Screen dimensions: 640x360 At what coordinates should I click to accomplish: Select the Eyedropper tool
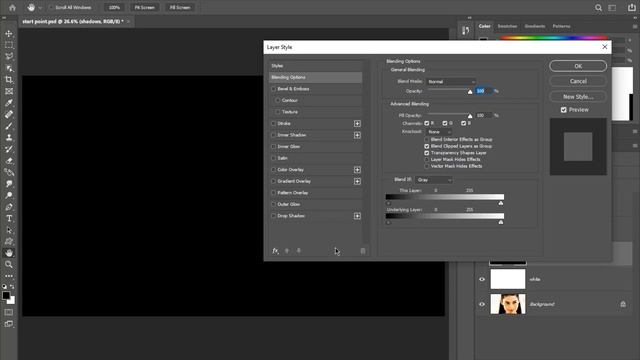(x=9, y=103)
